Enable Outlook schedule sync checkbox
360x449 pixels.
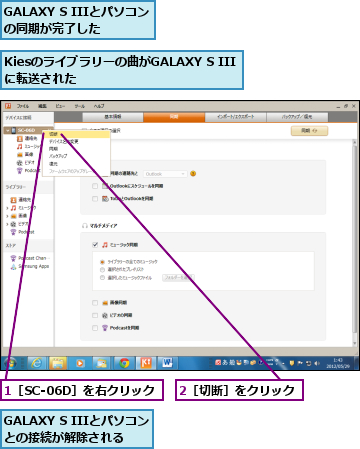click(x=95, y=186)
